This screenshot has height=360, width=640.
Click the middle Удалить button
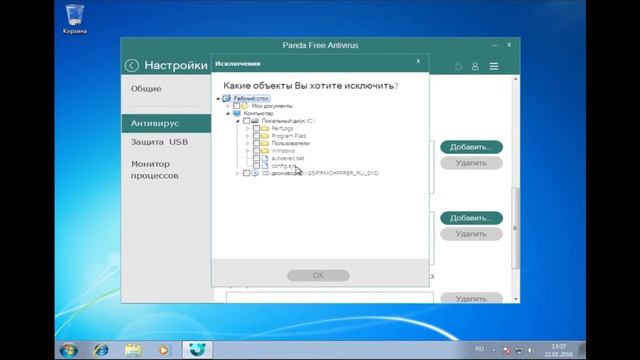click(471, 234)
